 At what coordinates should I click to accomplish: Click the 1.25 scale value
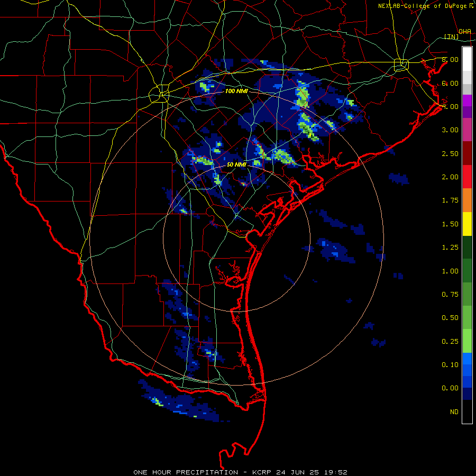[450, 248]
